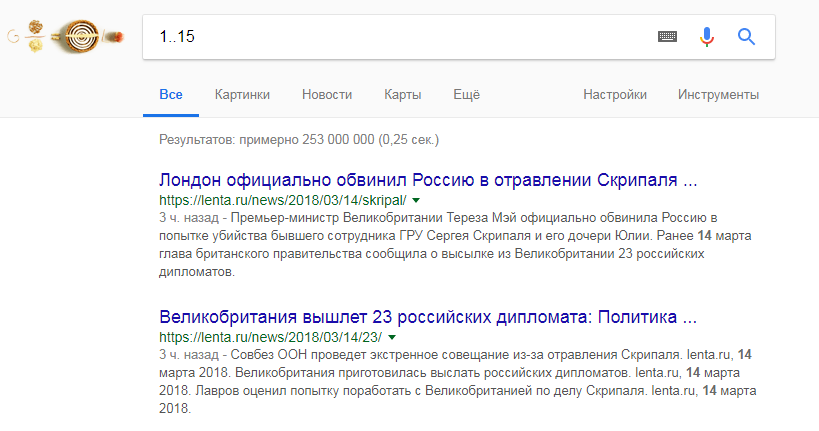Select the Все results tab
This screenshot has width=819, height=431.
click(x=170, y=95)
